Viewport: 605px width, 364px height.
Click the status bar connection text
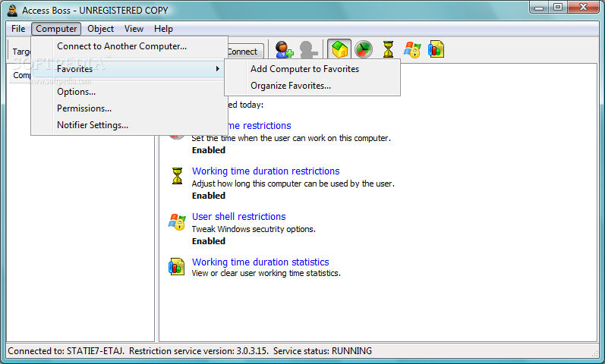[190, 351]
